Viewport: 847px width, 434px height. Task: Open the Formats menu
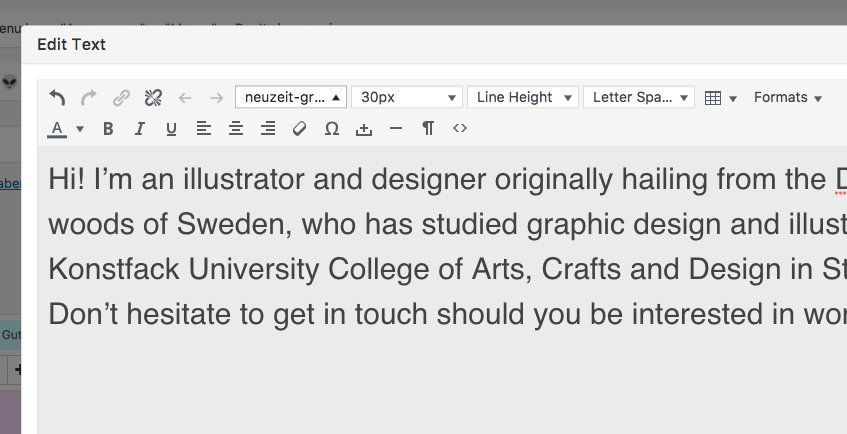pyautogui.click(x=787, y=97)
